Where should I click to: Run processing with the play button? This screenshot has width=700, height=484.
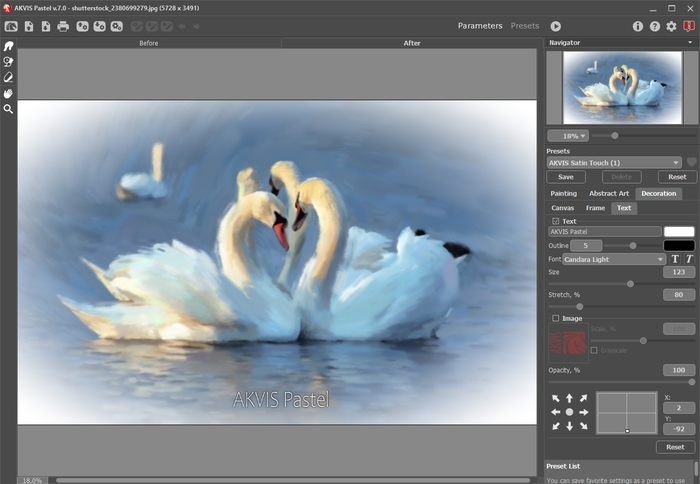555,26
